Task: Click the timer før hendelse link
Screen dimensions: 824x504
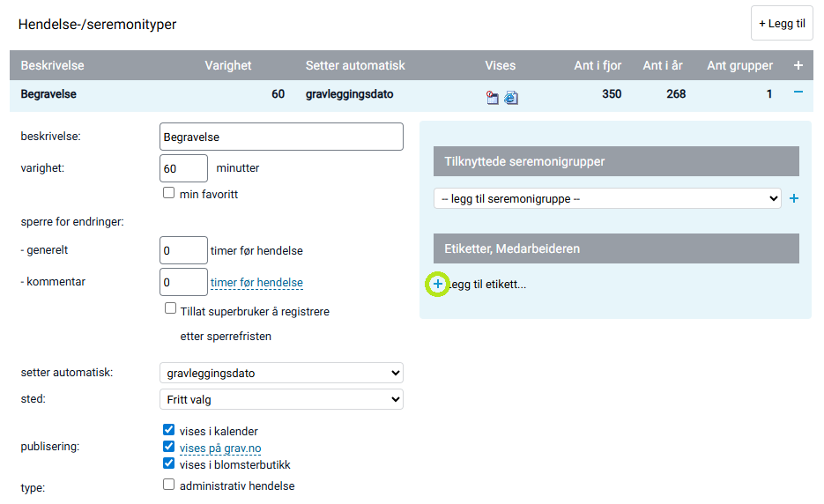Action: pos(256,283)
